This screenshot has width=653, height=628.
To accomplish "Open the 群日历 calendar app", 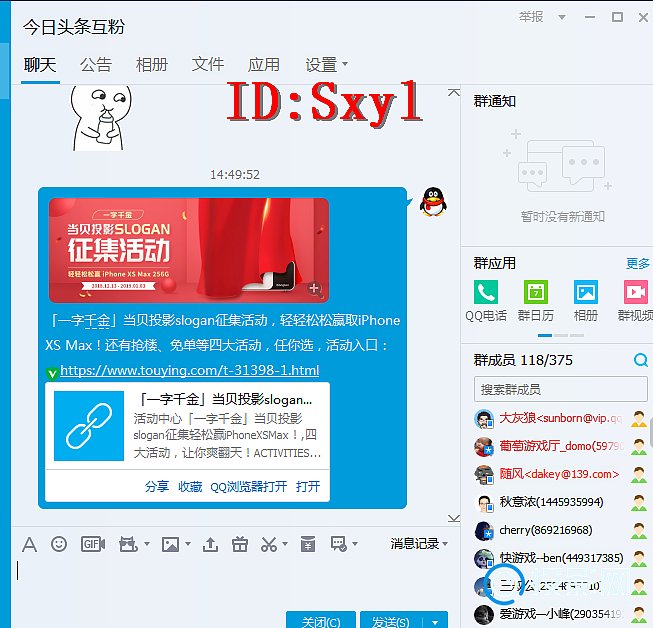I will point(536,292).
